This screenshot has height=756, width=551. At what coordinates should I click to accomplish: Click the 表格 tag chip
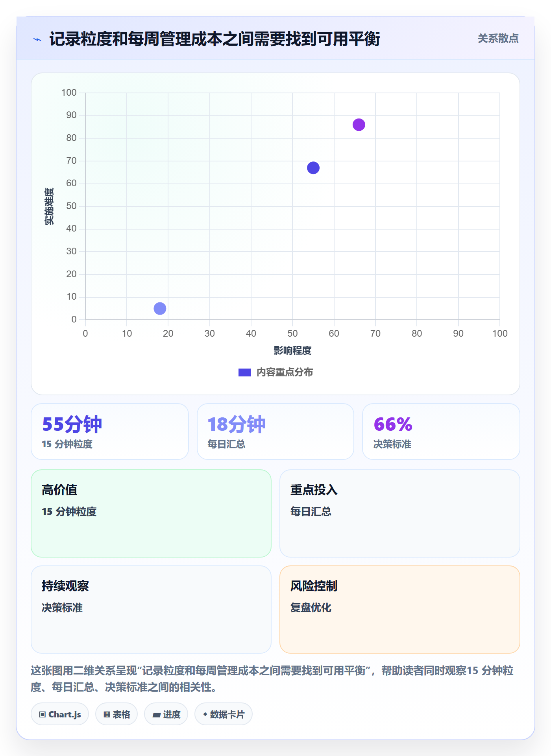pyautogui.click(x=116, y=714)
